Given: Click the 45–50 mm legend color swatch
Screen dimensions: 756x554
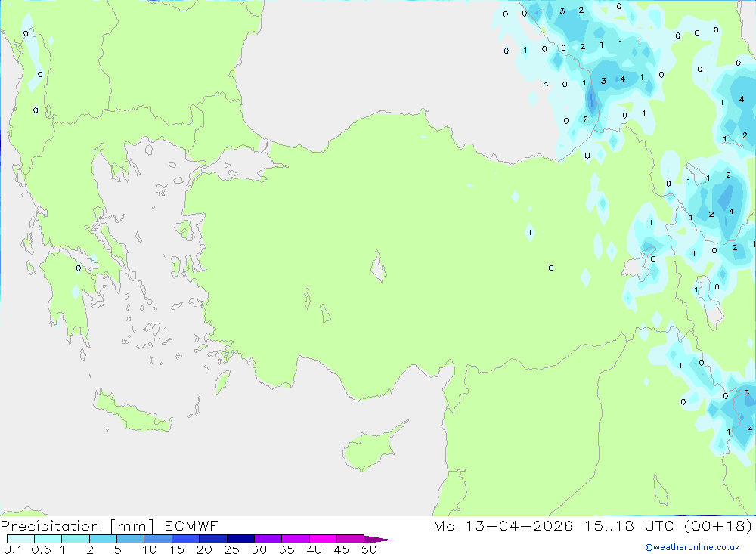Looking at the screenshot, I should tap(351, 539).
